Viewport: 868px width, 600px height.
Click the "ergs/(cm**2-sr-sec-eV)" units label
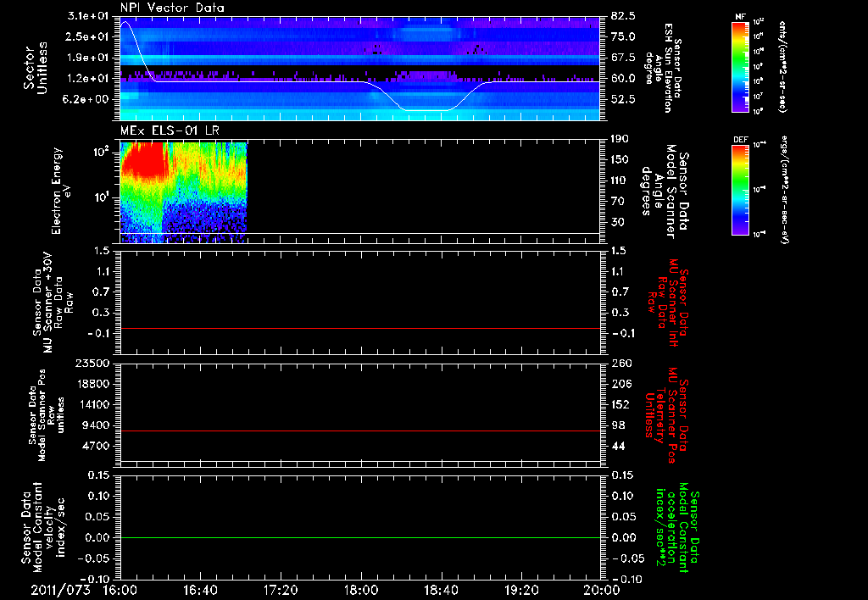(784, 191)
